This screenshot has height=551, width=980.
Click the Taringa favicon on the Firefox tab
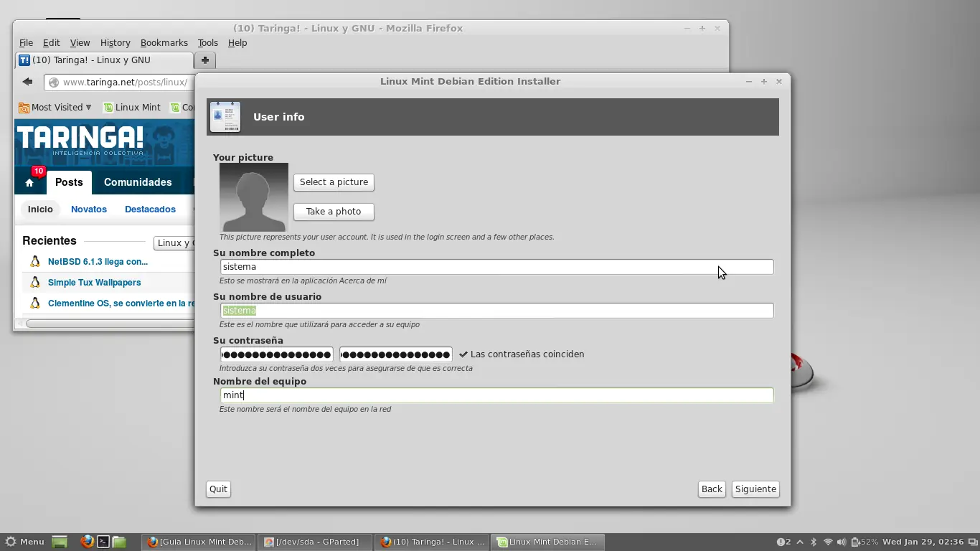pyautogui.click(x=24, y=60)
